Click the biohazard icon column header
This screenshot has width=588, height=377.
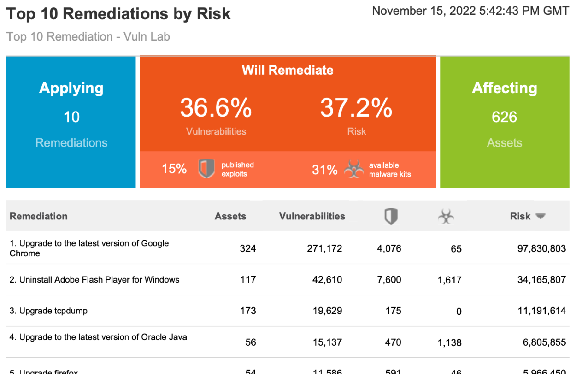446,217
